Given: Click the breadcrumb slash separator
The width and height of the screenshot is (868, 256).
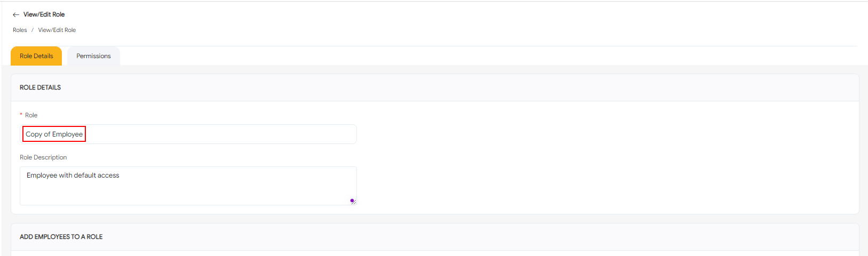Looking at the screenshot, I should 33,30.
